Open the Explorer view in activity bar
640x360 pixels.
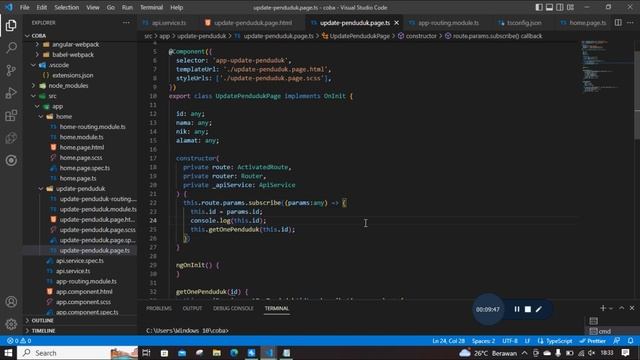pos(11,25)
